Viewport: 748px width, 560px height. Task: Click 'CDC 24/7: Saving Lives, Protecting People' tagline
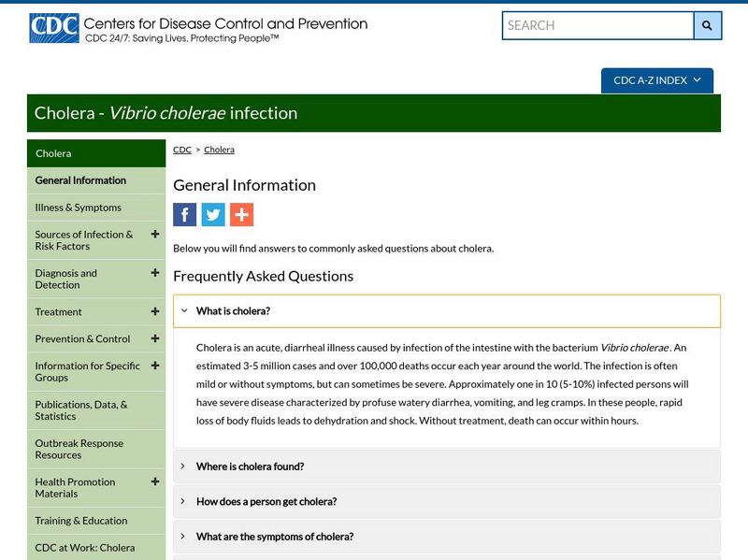point(181,38)
